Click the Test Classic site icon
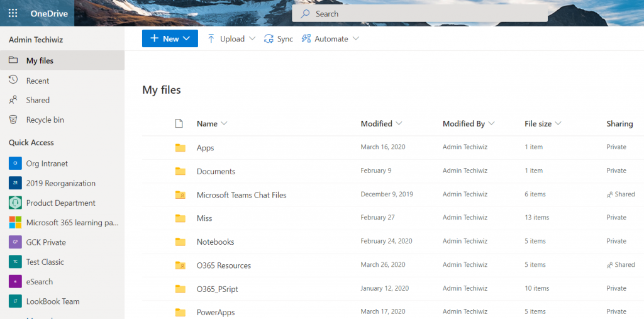This screenshot has width=644, height=319. 15,262
